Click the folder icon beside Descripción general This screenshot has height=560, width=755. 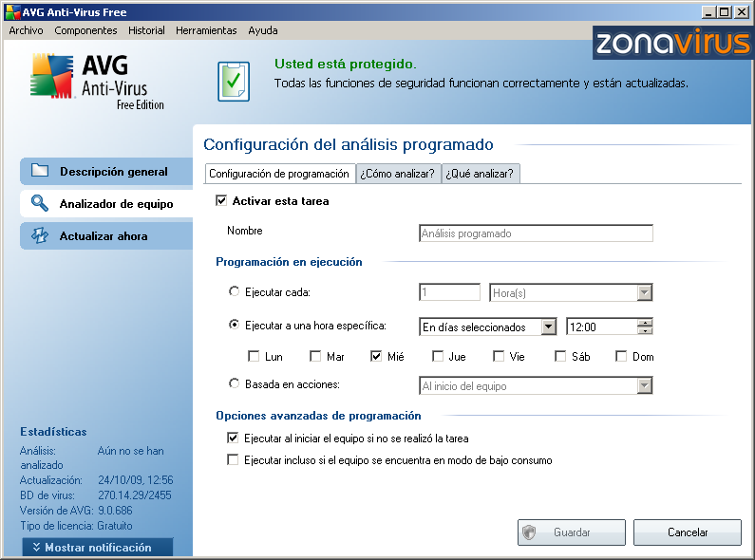[39, 171]
